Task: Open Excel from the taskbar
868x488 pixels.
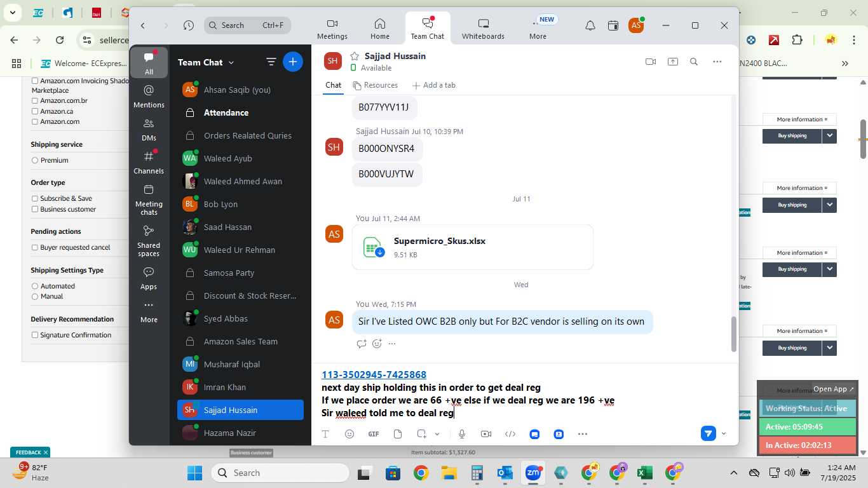Action: point(644,473)
